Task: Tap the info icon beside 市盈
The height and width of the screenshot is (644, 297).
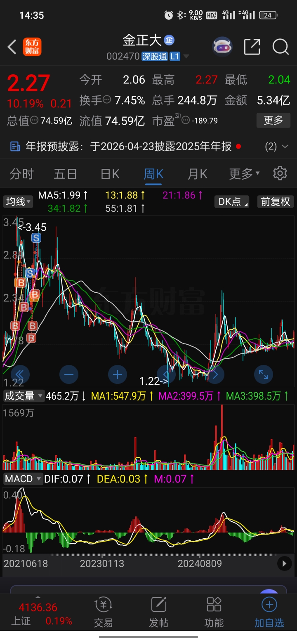Action: tap(186, 121)
